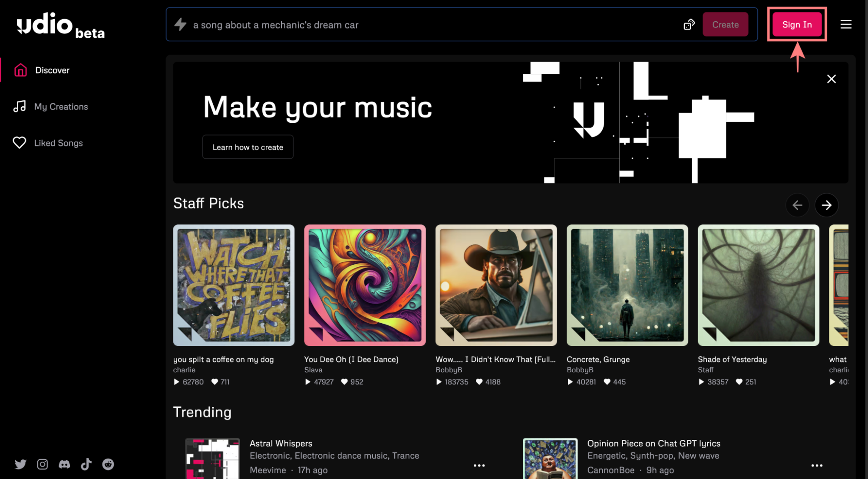868x479 pixels.
Task: Click the next arrow for Staff Picks
Action: 826,205
